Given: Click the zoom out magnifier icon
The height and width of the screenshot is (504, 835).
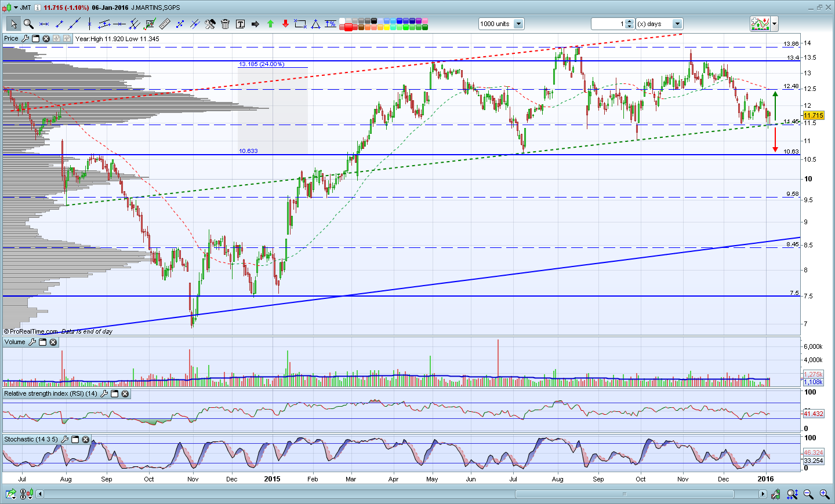Looking at the screenshot, I should 808,494.
